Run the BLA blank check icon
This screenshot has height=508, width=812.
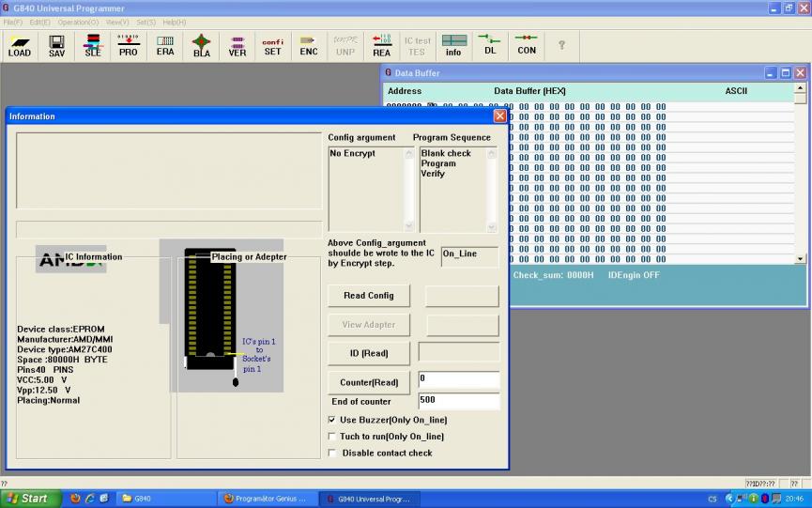pos(202,46)
